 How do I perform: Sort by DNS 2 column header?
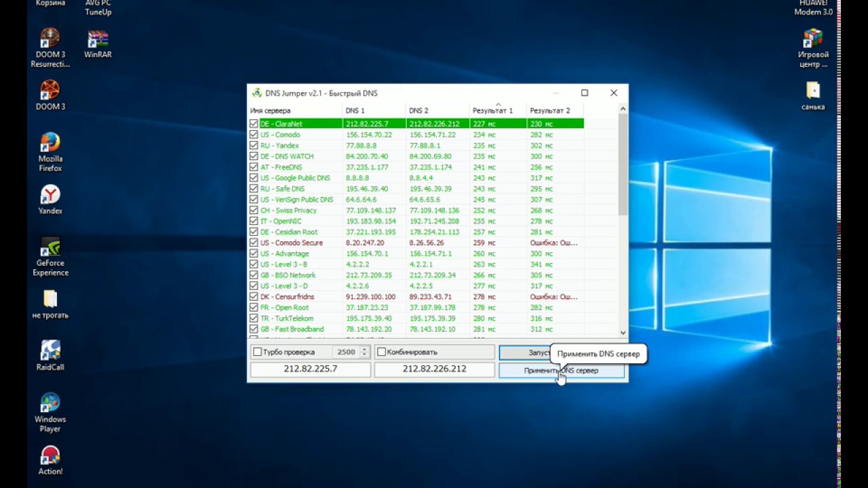[x=438, y=110]
